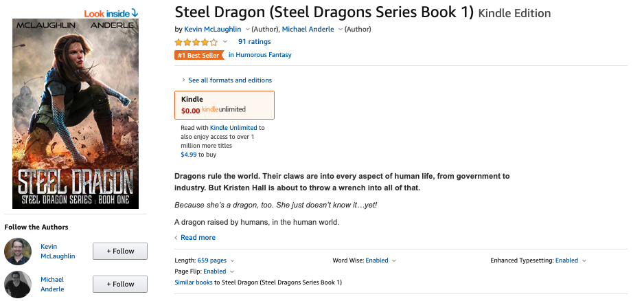Select the Kindle format box
This screenshot has height=301, width=644.
point(225,105)
